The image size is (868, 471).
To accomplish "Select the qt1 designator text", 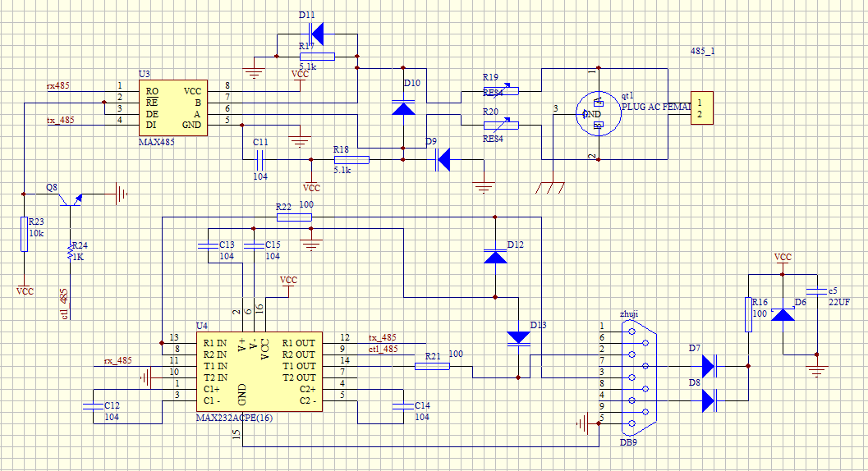I will [x=627, y=96].
